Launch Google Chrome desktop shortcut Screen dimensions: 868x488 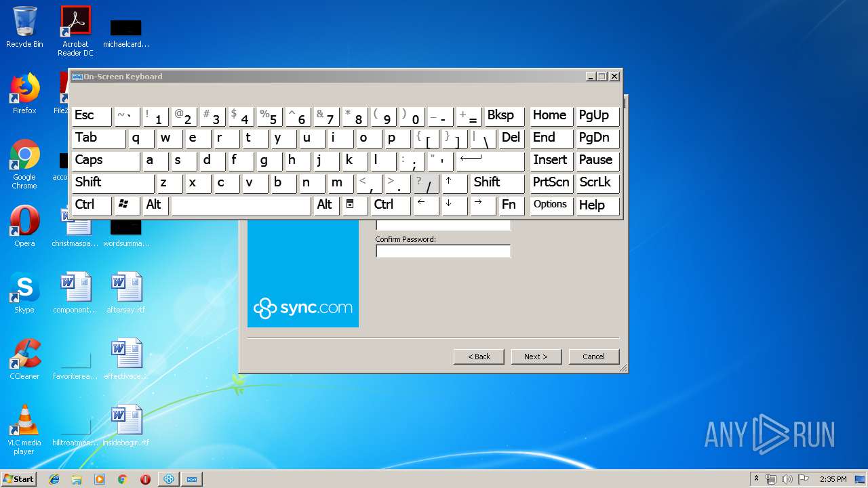(24, 164)
